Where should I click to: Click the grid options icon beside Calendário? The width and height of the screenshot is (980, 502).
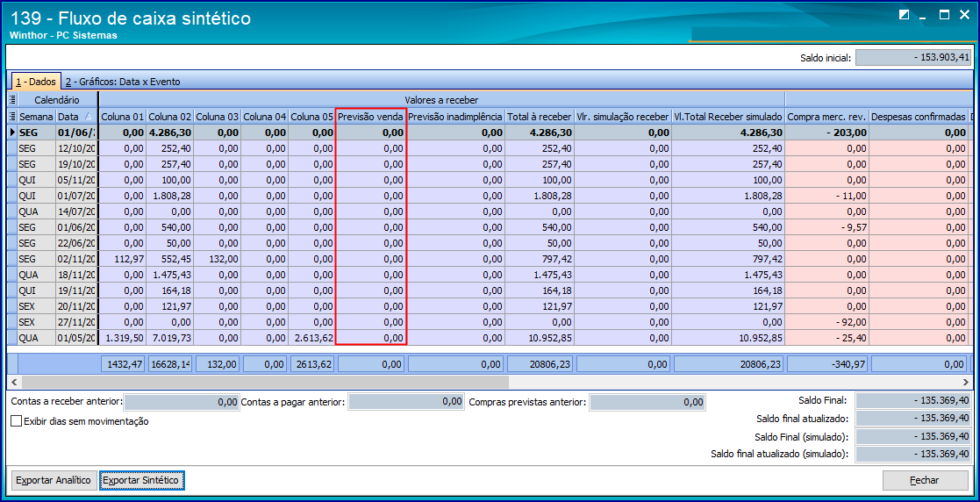pyautogui.click(x=12, y=99)
